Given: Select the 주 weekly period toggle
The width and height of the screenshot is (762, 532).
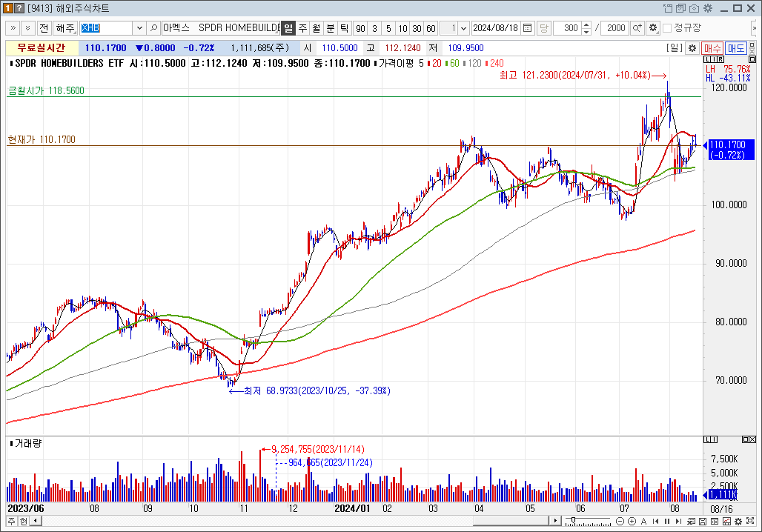Looking at the screenshot, I should pos(302,28).
